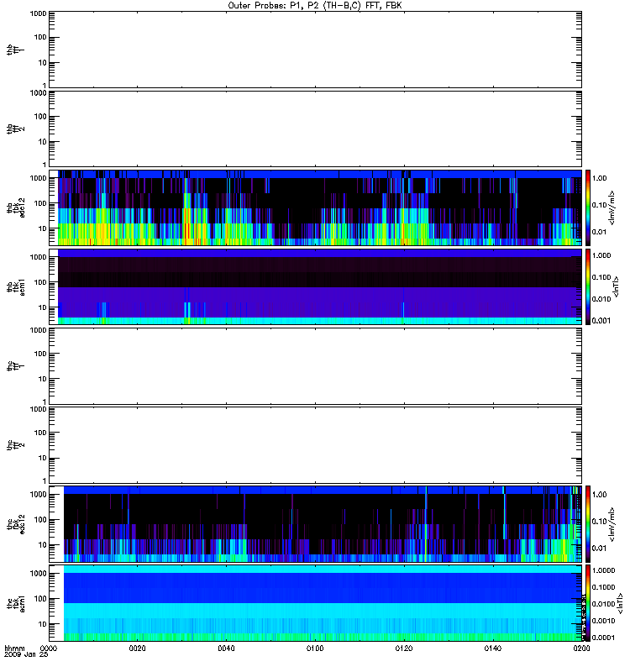Click the '0.001' value on thb scm1 color bar

(601, 321)
